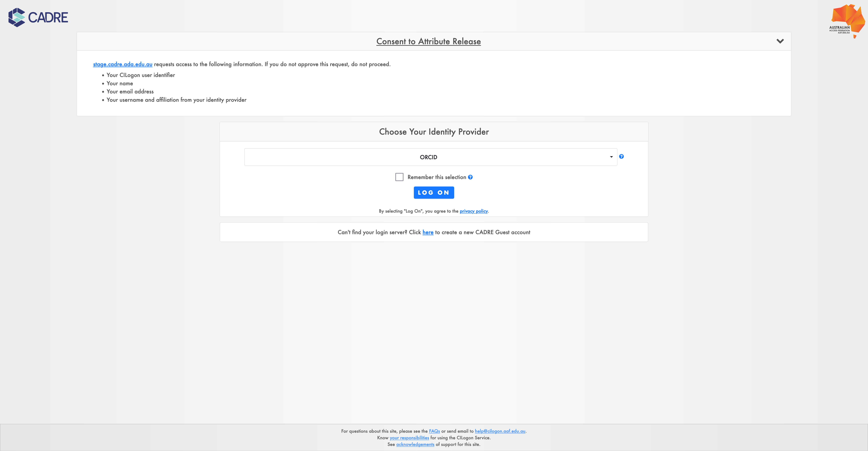
Task: Open the your responsibilities link
Action: point(409,438)
